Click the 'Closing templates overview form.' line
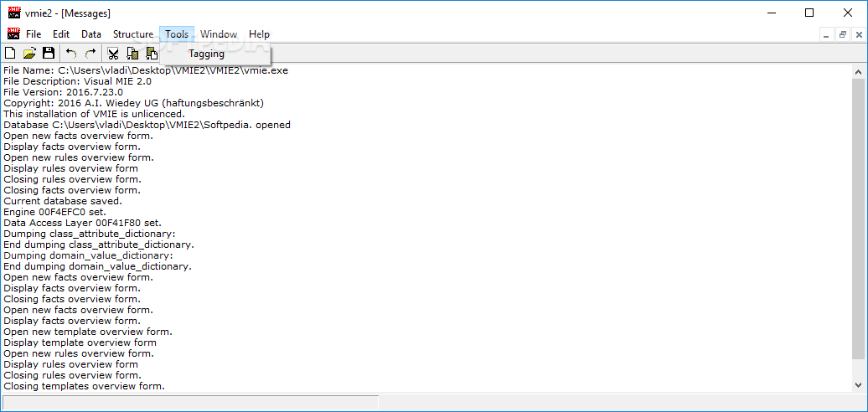The image size is (868, 412). tap(84, 386)
